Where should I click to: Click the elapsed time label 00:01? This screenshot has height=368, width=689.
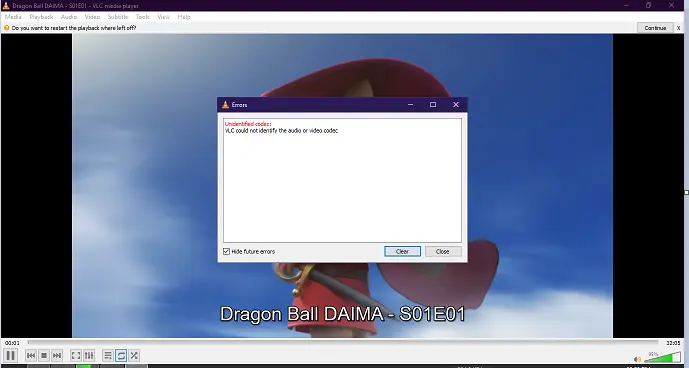pyautogui.click(x=12, y=343)
